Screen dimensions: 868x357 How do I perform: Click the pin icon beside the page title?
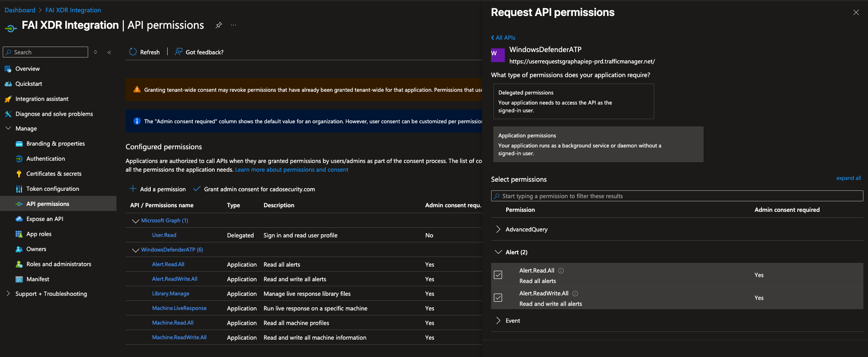pos(219,25)
